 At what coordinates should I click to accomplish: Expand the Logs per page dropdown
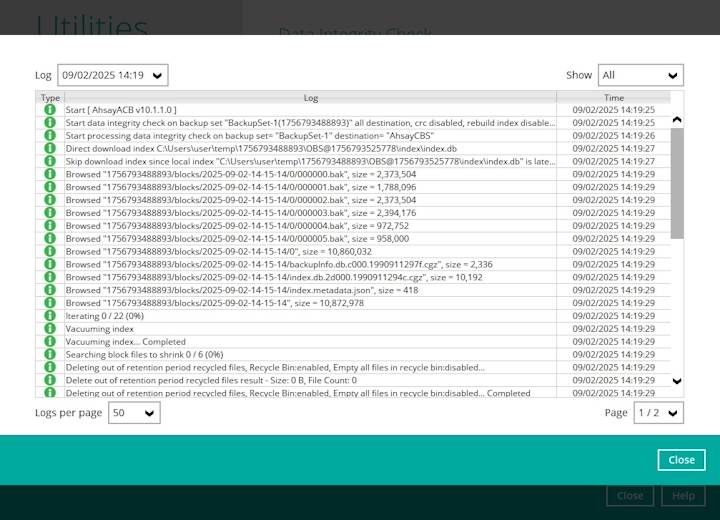(x=133, y=413)
